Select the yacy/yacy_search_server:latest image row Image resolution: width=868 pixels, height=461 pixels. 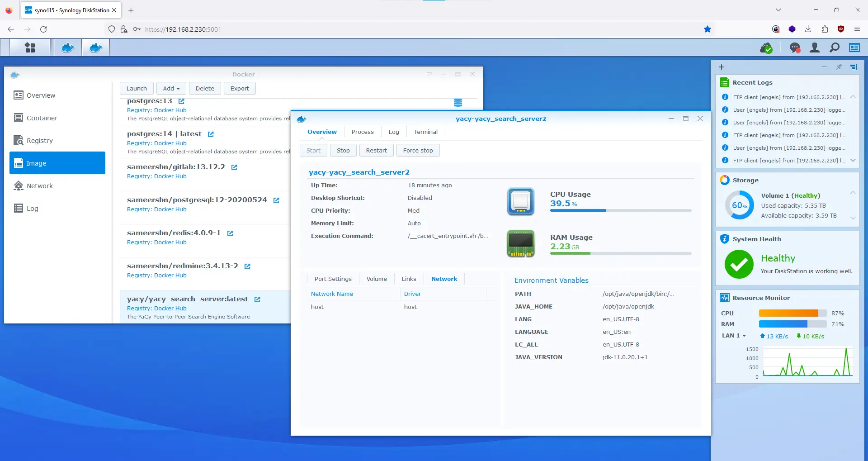205,307
